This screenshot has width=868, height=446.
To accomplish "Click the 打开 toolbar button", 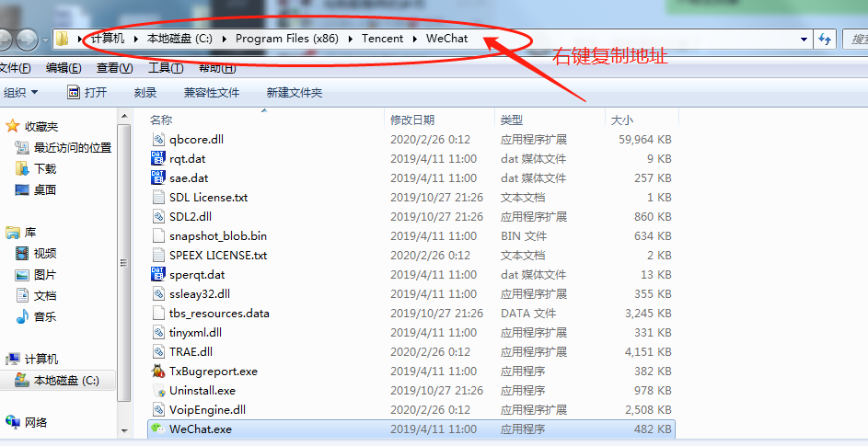I will 87,92.
